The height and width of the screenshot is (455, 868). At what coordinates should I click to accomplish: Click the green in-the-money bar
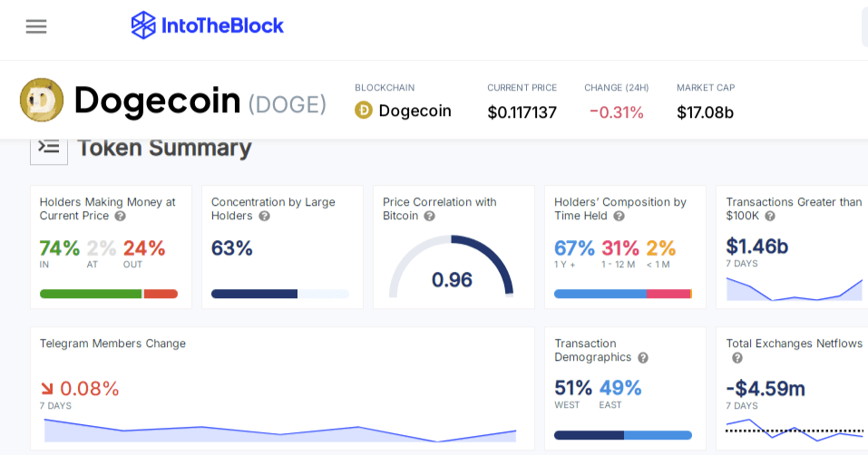(91, 294)
